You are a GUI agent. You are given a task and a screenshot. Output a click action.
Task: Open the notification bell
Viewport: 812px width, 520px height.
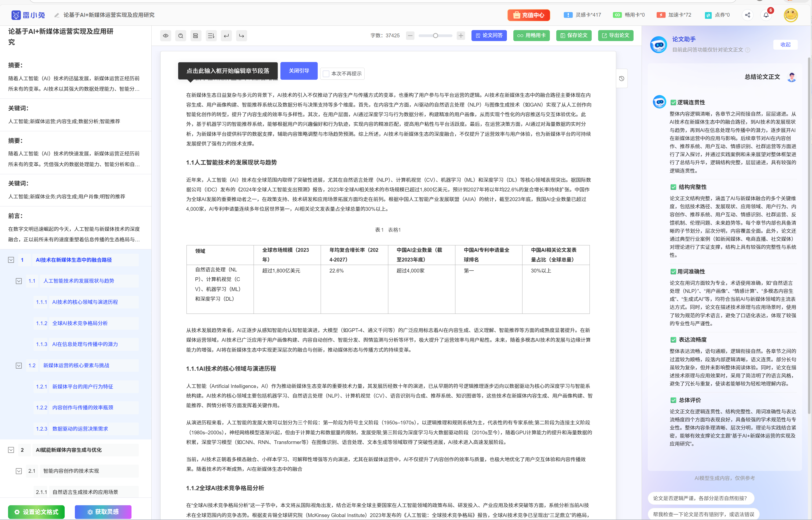pyautogui.click(x=766, y=15)
